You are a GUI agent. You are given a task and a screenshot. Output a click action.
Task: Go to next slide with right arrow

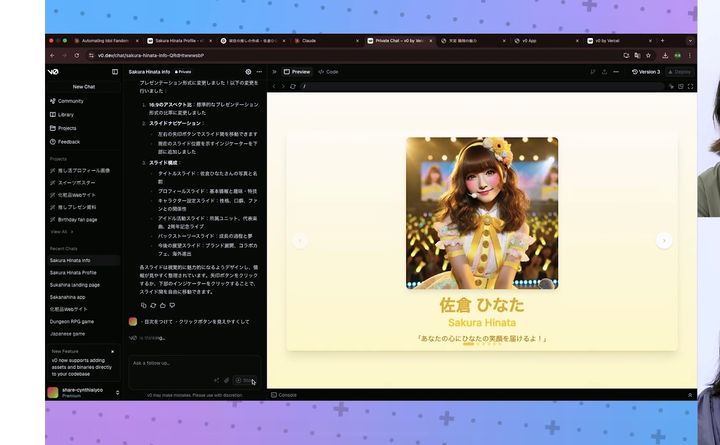(663, 241)
